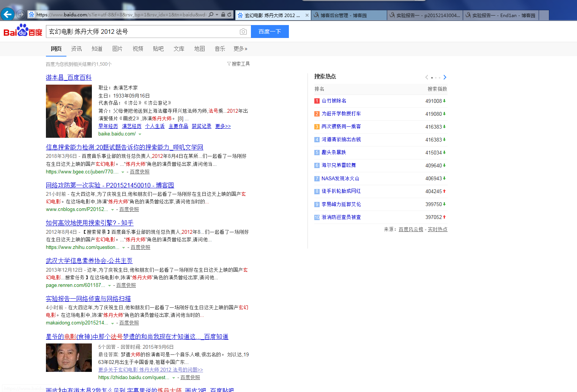The width and height of the screenshot is (577, 392).
Task: Open the address bar autocomplete dropdown arrow
Action: tap(217, 15)
